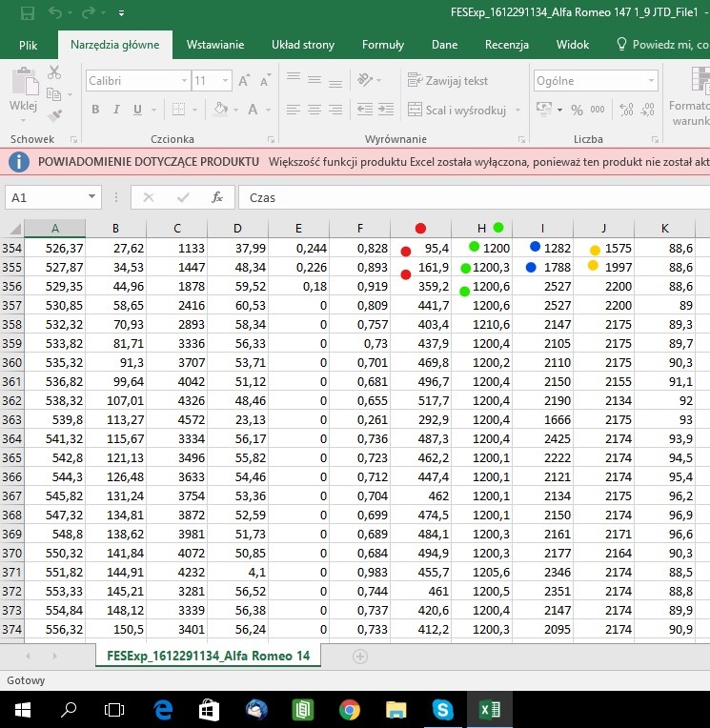
Task: Center align the cell text horizontally
Action: tap(314, 110)
